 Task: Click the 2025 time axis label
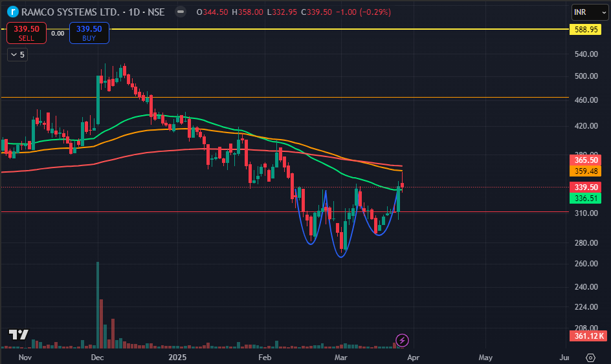pos(177,358)
